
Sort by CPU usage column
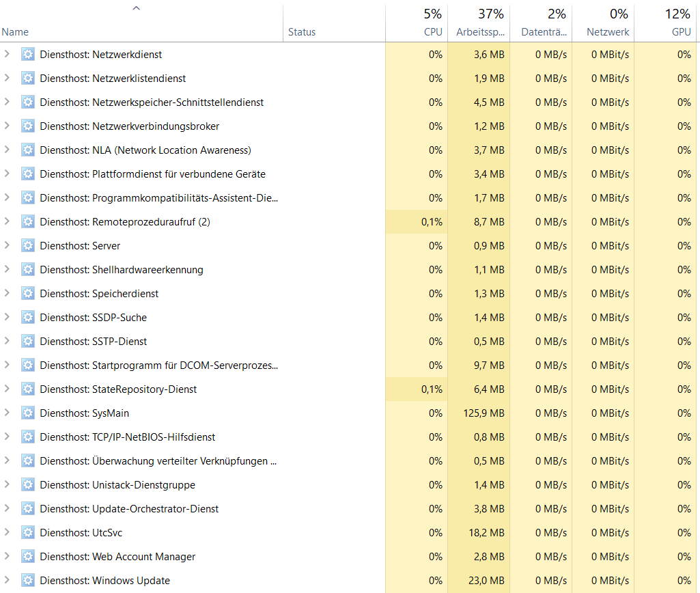(x=432, y=32)
